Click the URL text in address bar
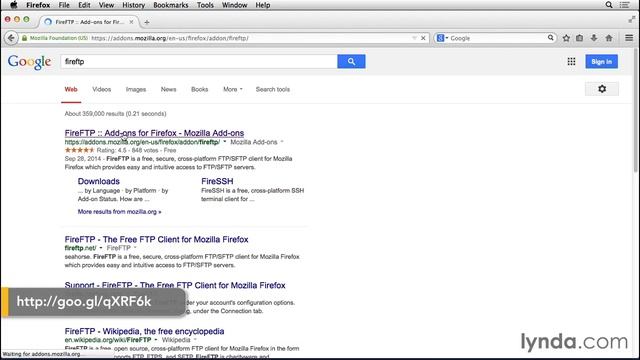Viewport: 640px width, 360px height. point(170,38)
